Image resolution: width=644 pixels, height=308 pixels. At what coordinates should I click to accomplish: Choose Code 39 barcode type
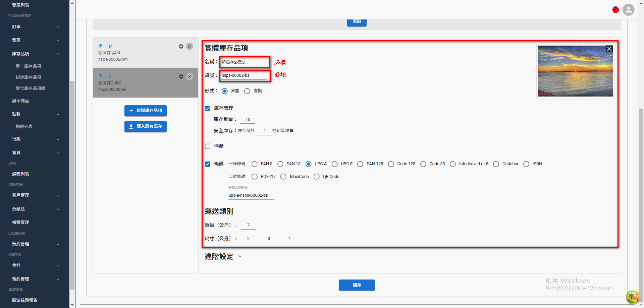tap(423, 164)
